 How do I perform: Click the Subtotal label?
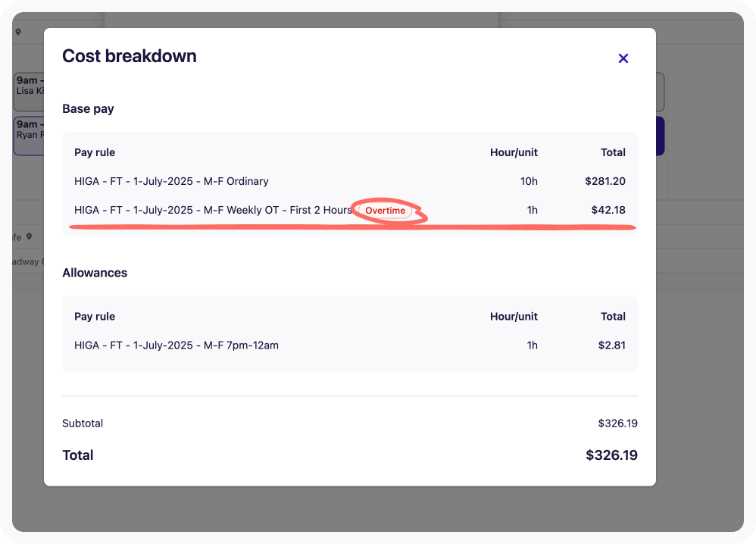tap(83, 424)
